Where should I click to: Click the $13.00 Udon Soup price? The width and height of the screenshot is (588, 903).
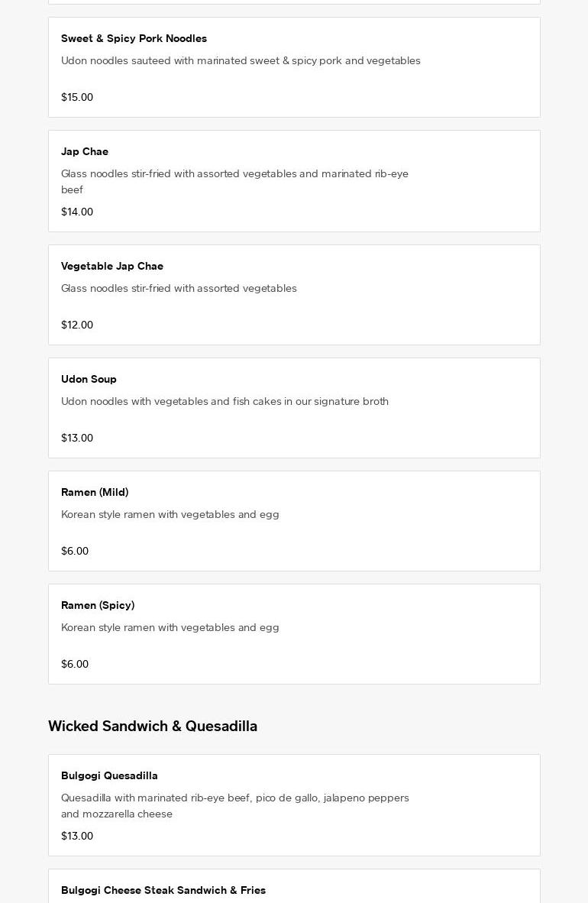click(77, 438)
